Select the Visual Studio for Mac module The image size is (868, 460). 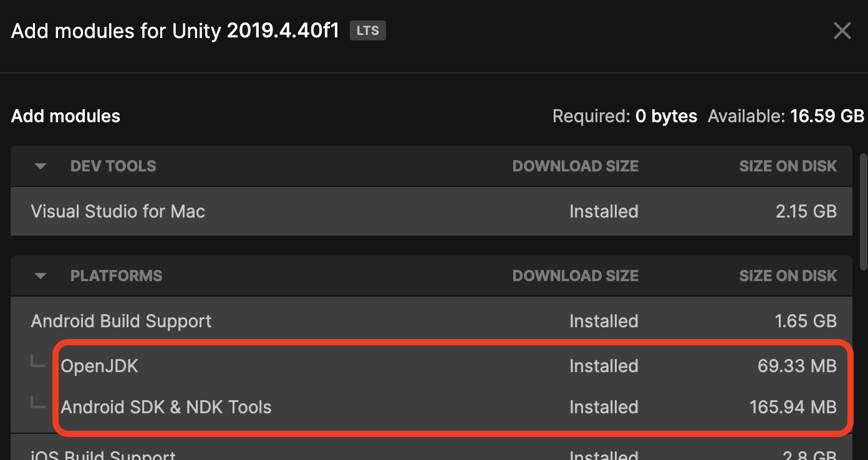point(118,211)
